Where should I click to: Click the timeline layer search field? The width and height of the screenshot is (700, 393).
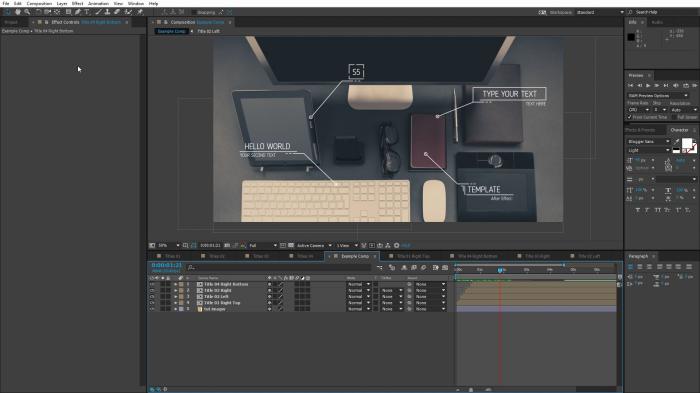[279, 268]
